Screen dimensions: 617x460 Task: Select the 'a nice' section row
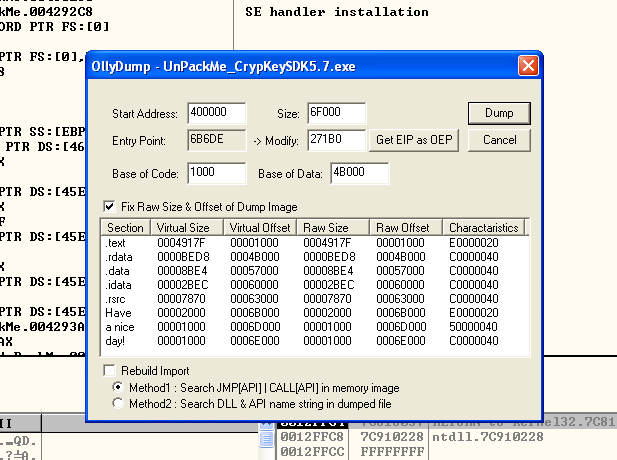(315, 327)
